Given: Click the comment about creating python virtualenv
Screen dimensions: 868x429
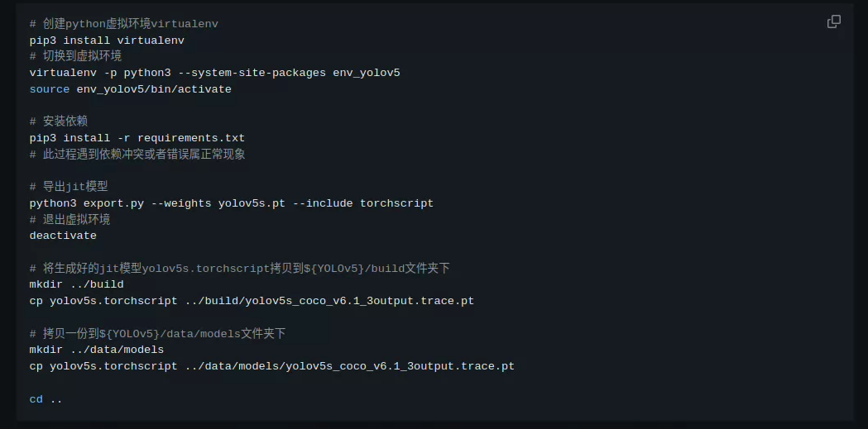Looking at the screenshot, I should (x=124, y=24).
